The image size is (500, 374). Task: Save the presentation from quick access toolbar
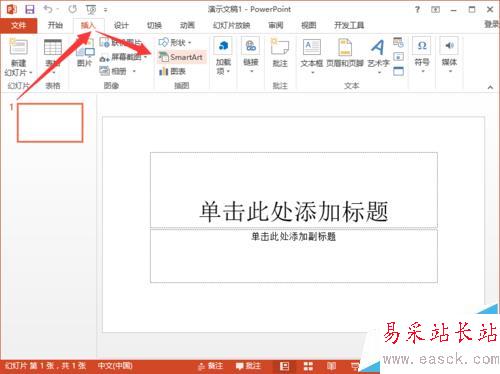click(30, 9)
